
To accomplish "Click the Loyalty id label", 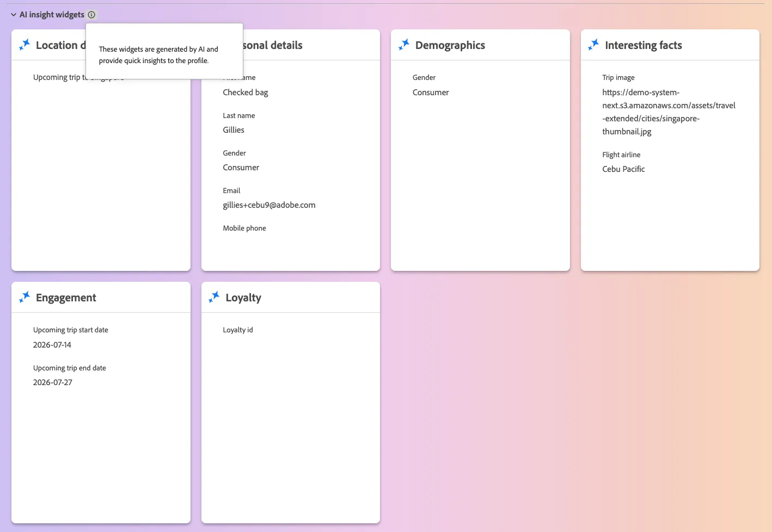I will click(238, 330).
